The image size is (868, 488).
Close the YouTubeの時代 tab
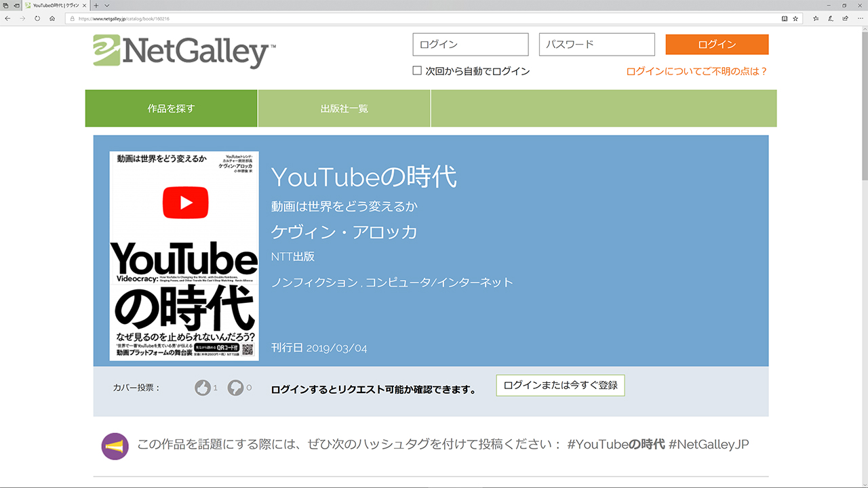84,5
